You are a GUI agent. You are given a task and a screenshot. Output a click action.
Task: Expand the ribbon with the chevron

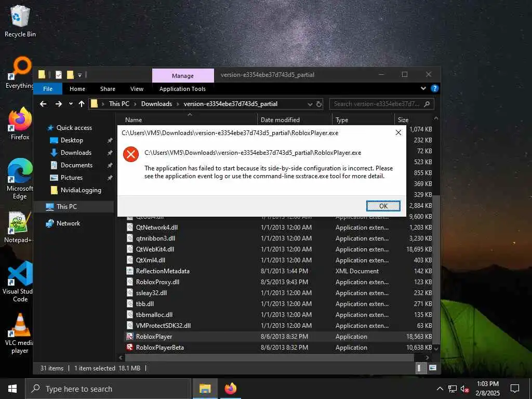pyautogui.click(x=423, y=88)
